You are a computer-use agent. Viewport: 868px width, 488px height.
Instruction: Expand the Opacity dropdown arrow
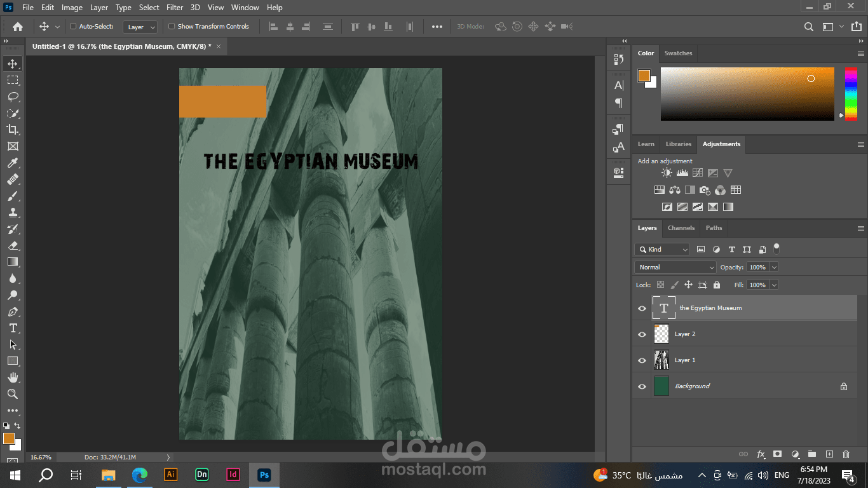click(x=773, y=268)
